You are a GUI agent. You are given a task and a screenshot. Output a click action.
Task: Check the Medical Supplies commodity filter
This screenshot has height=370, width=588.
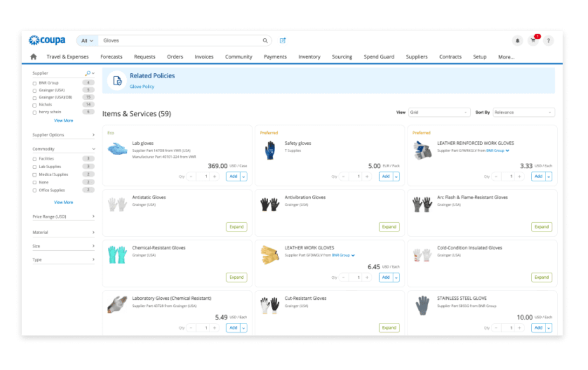tap(35, 175)
